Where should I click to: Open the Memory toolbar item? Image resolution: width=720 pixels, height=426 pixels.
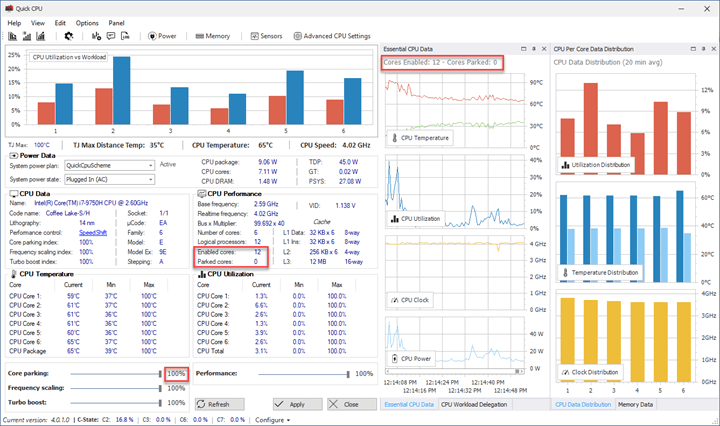[x=213, y=36]
